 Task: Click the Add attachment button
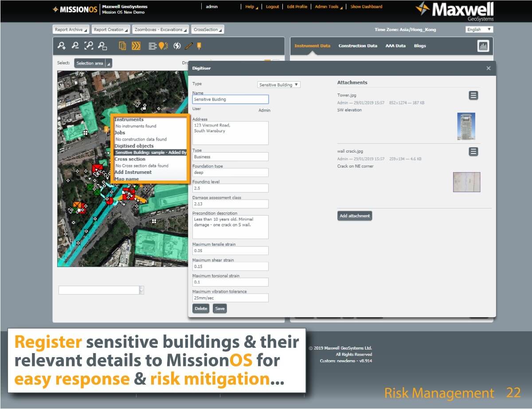click(354, 216)
